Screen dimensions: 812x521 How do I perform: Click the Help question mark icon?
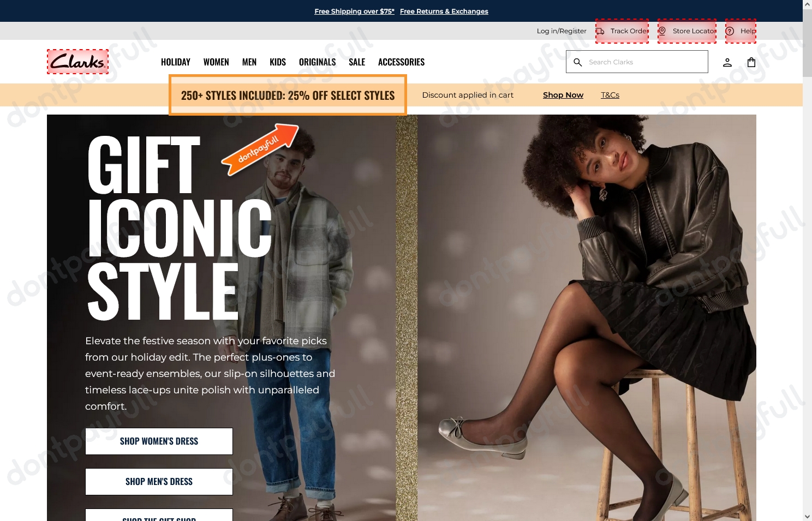pyautogui.click(x=730, y=31)
